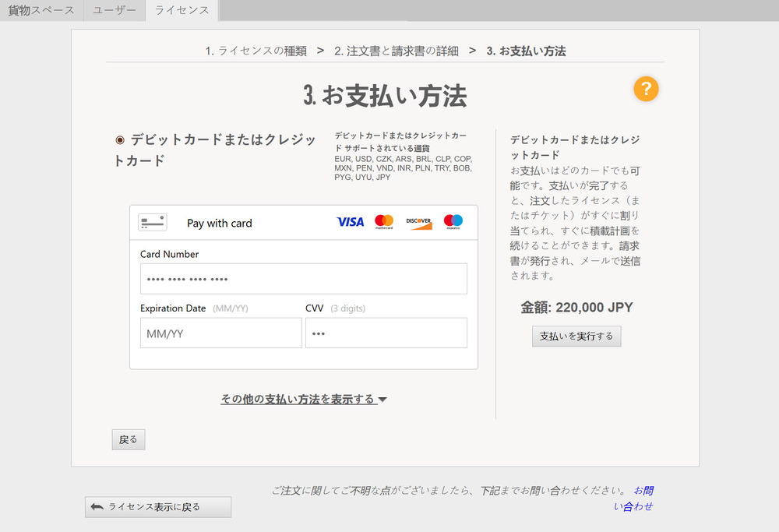Open the 貨物スペース tab
Screen dimensions: 779x532
point(41,10)
